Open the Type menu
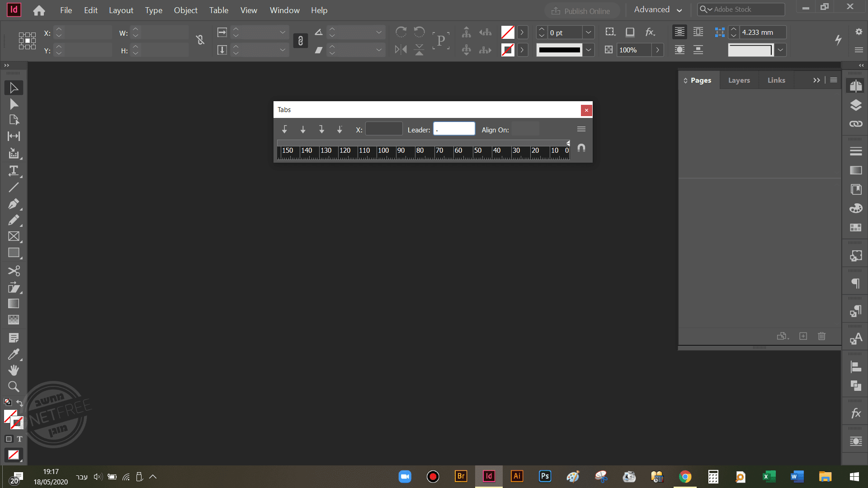Image resolution: width=868 pixels, height=488 pixels. pyautogui.click(x=153, y=10)
